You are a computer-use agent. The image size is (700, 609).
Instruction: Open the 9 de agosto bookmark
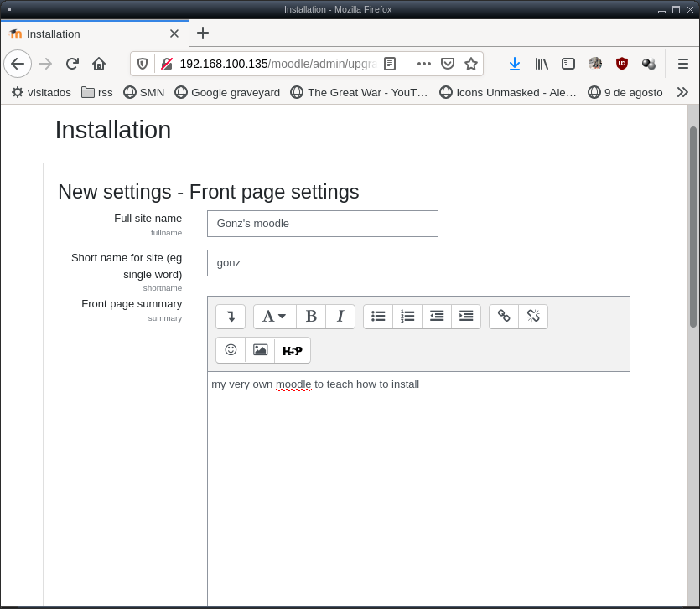click(x=625, y=92)
